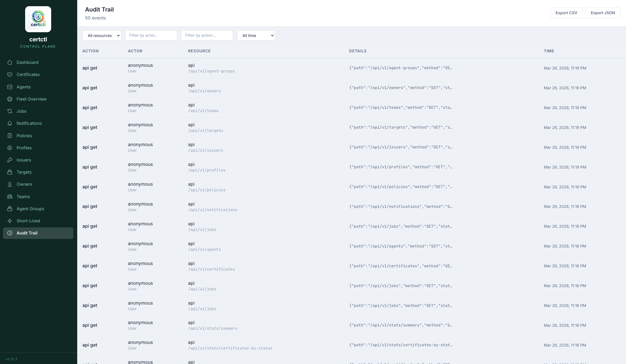Open the Agent Groups page
This screenshot has height=364, width=626.
pyautogui.click(x=38, y=209)
